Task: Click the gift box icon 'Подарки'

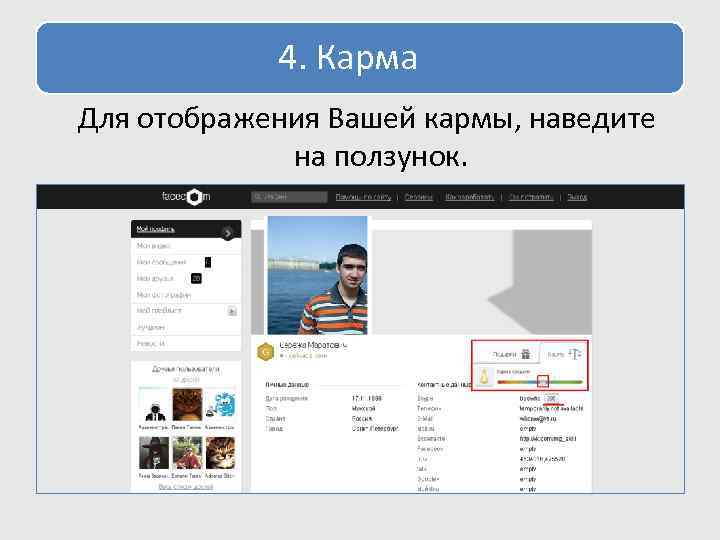Action: tap(526, 354)
